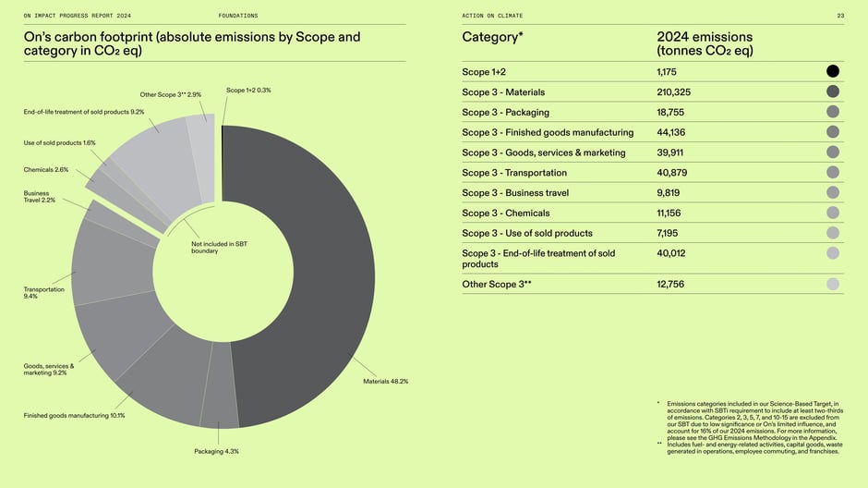Click the 'FOUNDATIONS' section header
Screen dimensions: 868x488
pos(238,16)
